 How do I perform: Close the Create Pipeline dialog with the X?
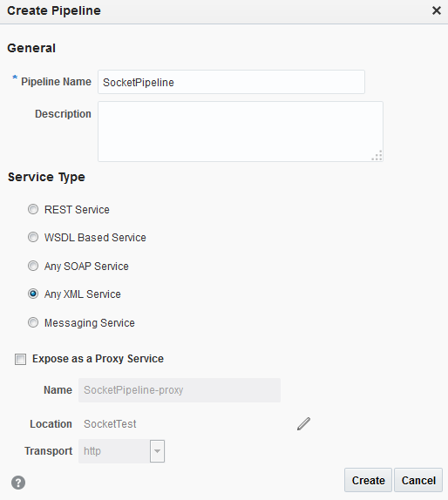(436, 10)
